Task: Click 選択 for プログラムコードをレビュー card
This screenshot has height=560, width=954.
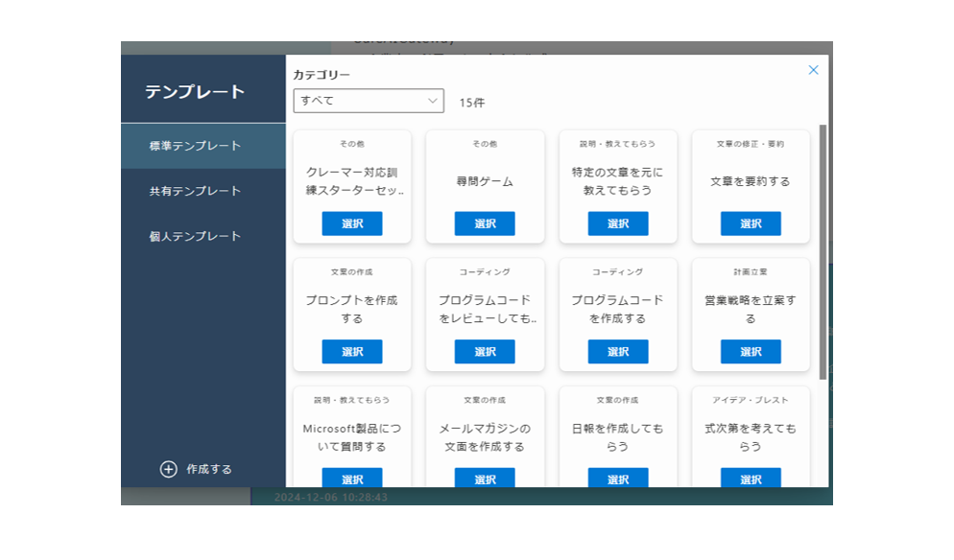Action: [x=485, y=352]
